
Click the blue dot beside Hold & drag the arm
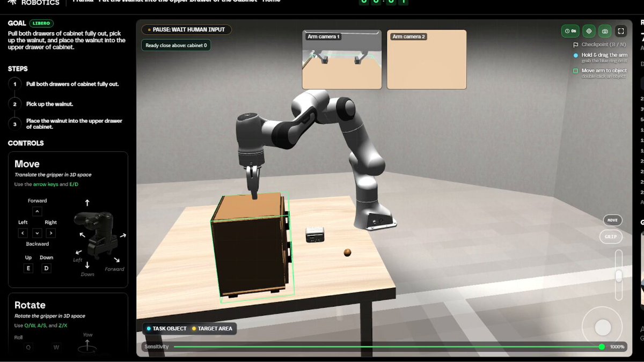(x=576, y=55)
